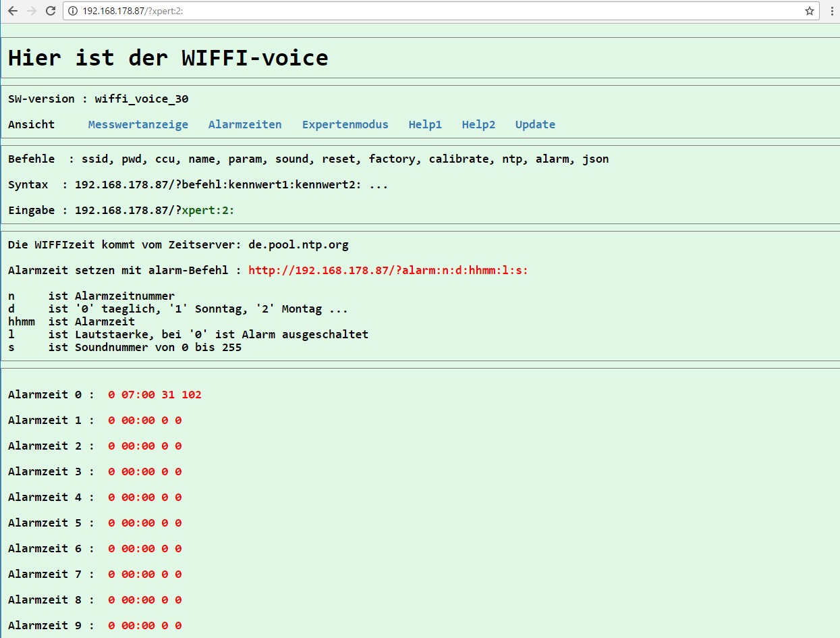Open the Help1 page
Screen dimensions: 840x638
click(x=425, y=124)
